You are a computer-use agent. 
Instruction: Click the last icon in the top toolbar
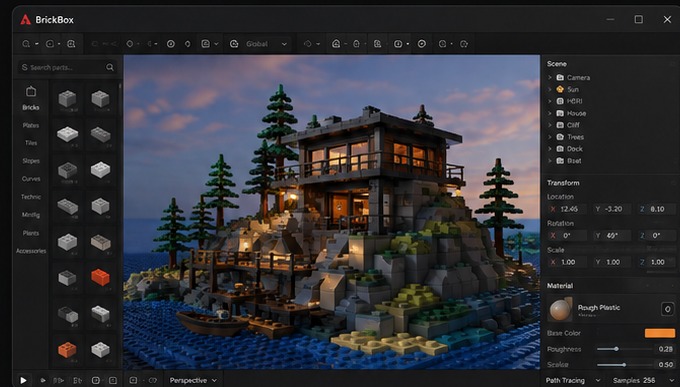point(464,44)
